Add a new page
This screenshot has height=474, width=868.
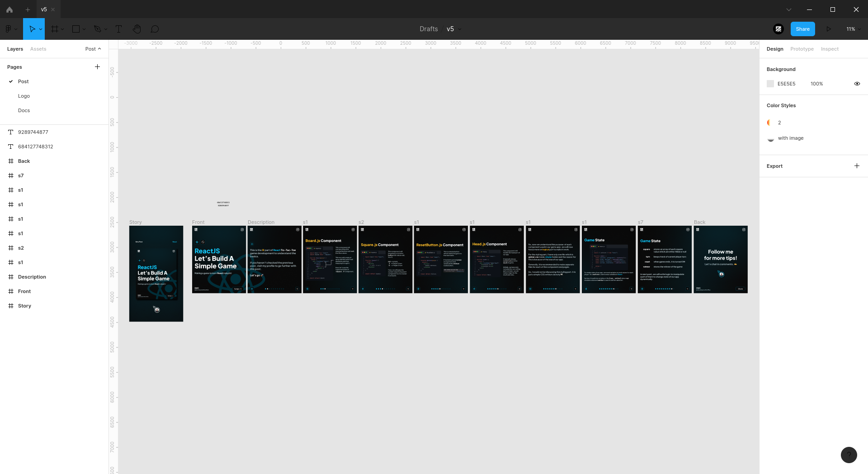point(97,67)
